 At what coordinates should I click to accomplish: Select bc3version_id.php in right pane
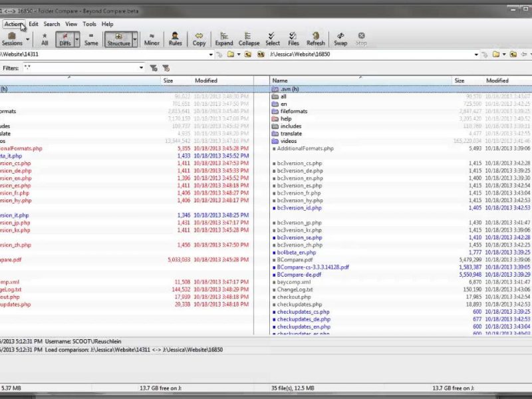299,208
